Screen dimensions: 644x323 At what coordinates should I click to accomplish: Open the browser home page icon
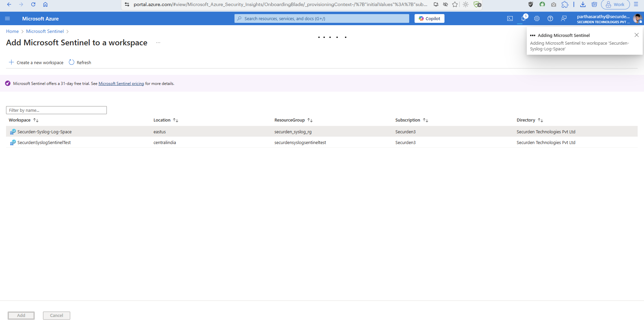[45, 4]
